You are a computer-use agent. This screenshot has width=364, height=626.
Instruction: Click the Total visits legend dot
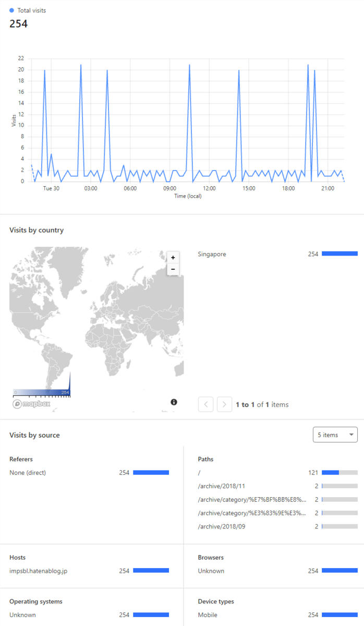[12, 10]
